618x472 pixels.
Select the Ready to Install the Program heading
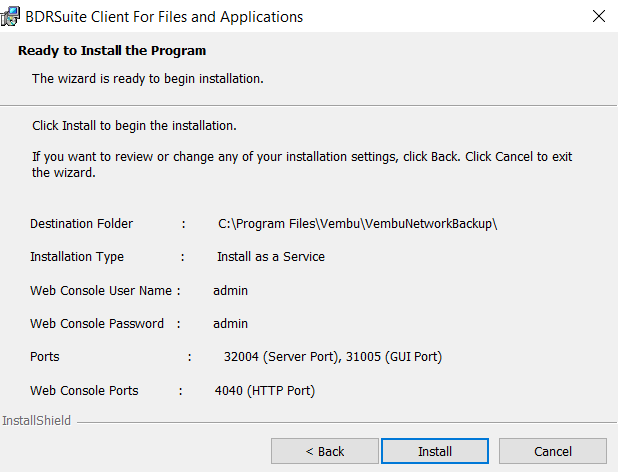coord(112,50)
